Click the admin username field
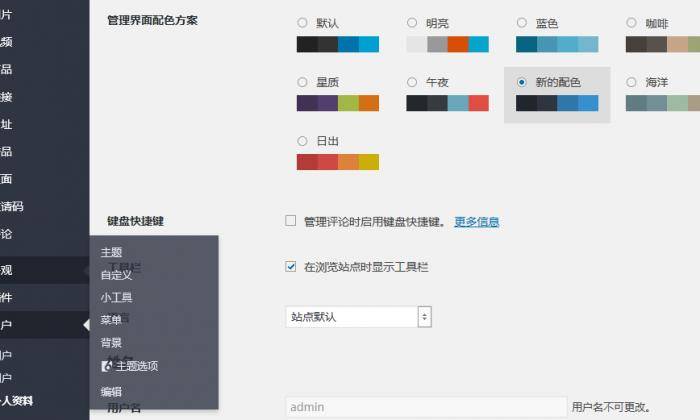 [426, 407]
